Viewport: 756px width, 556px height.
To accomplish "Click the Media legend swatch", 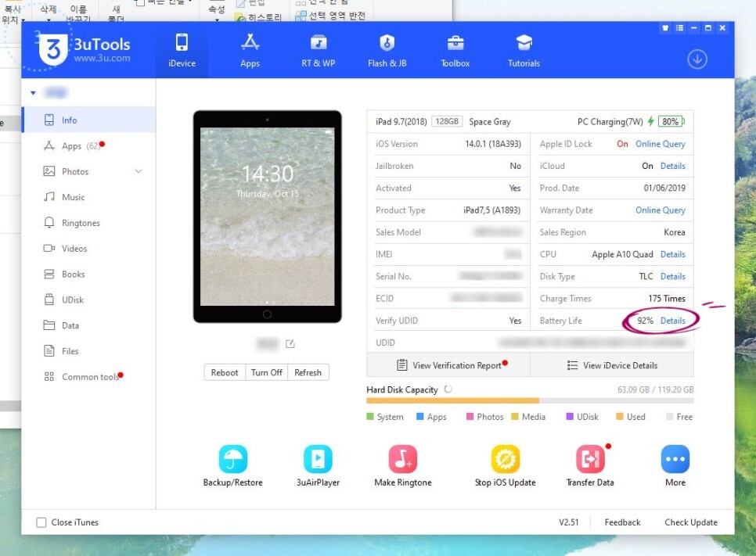I will point(514,417).
